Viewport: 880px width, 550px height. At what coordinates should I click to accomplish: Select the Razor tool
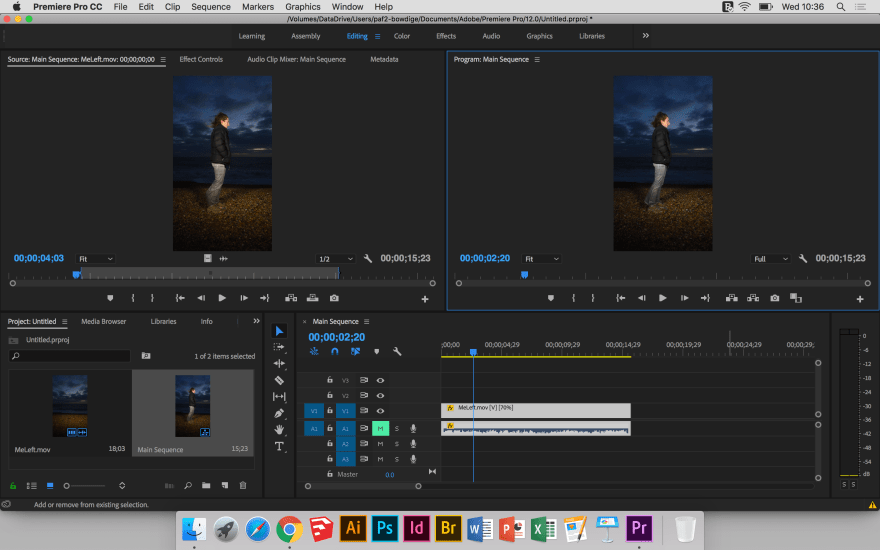279,380
